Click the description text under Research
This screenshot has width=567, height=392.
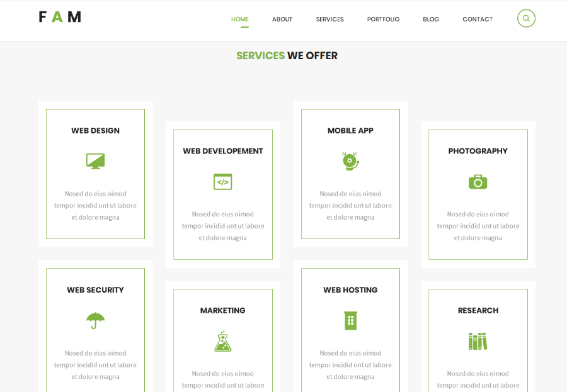pyautogui.click(x=478, y=380)
